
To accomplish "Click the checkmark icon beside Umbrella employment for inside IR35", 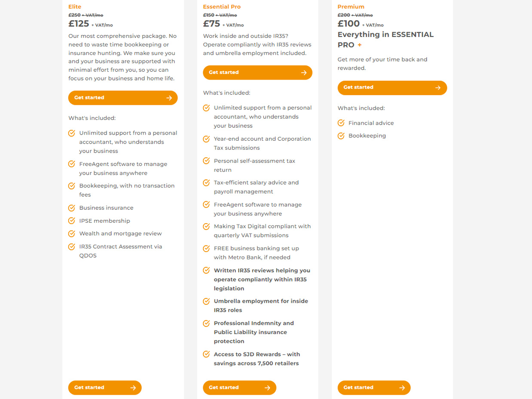I will coord(206,301).
